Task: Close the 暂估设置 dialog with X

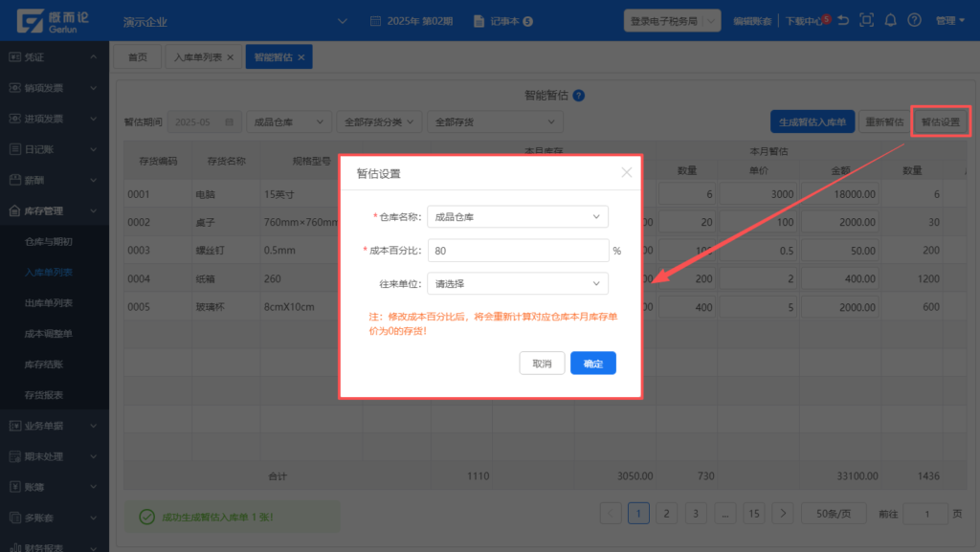Action: 627,173
